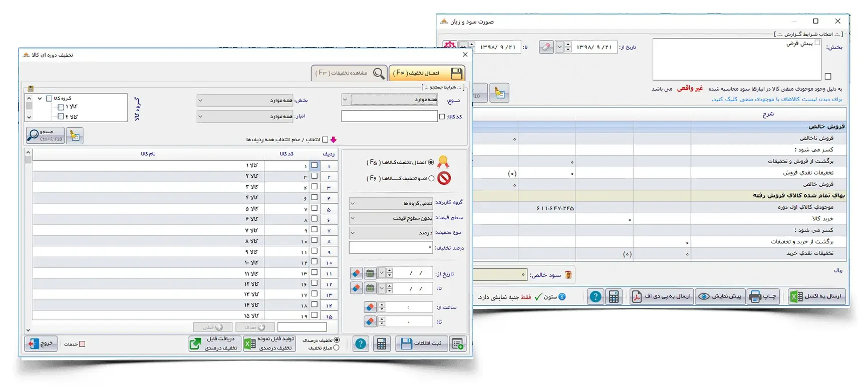Select the لغو تخفیف کالاها (F6) radio option

(431, 179)
